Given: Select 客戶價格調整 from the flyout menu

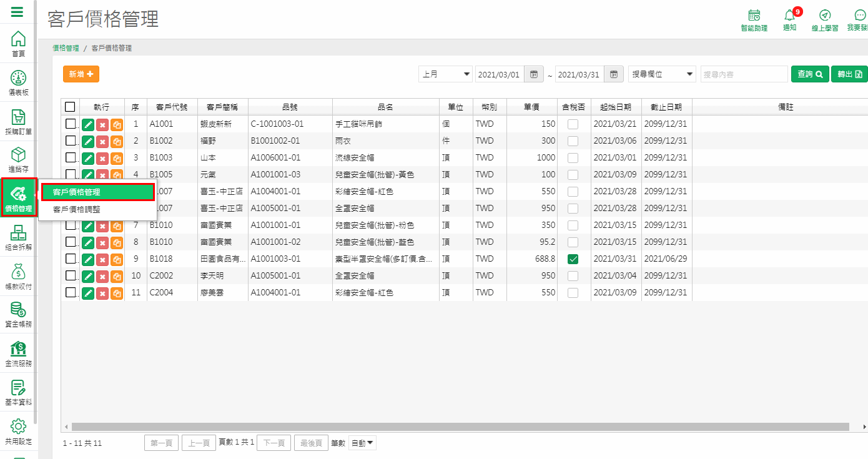Looking at the screenshot, I should pyautogui.click(x=97, y=210).
